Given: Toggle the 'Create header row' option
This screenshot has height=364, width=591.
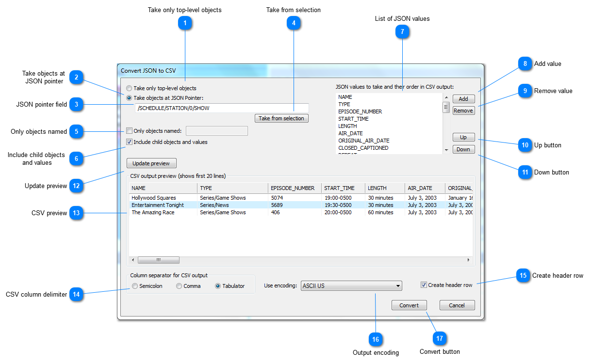Looking at the screenshot, I should (424, 285).
